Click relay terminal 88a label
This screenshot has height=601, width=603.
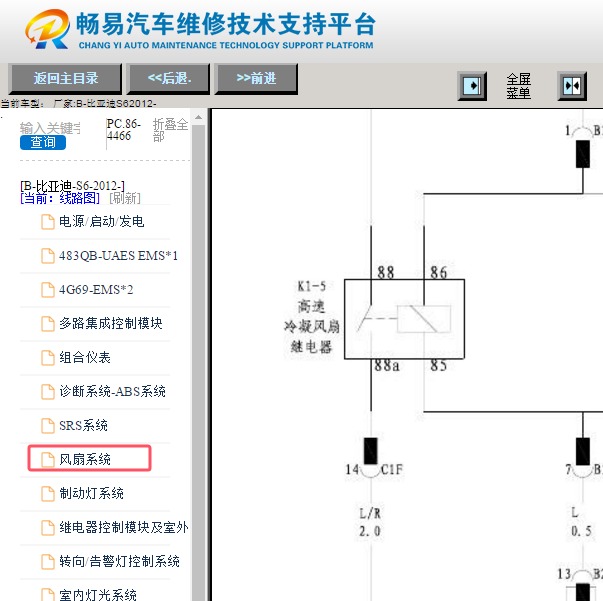(x=387, y=366)
